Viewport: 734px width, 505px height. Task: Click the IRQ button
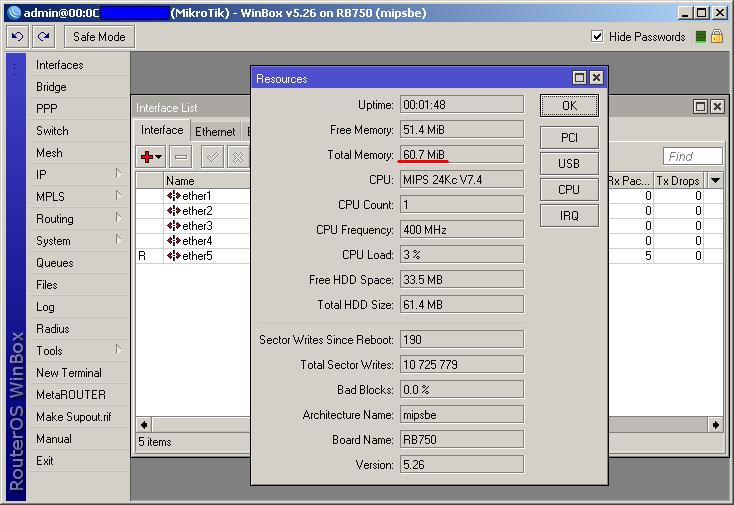click(x=569, y=215)
